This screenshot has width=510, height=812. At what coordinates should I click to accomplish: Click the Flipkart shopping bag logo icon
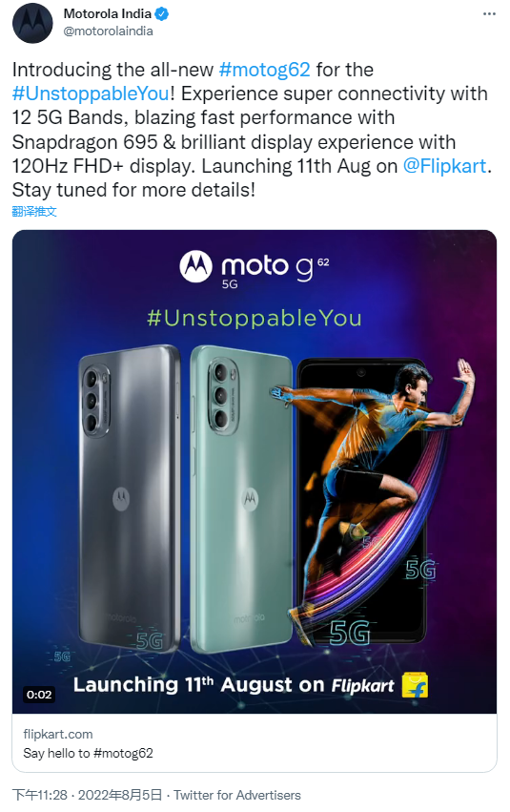(415, 684)
